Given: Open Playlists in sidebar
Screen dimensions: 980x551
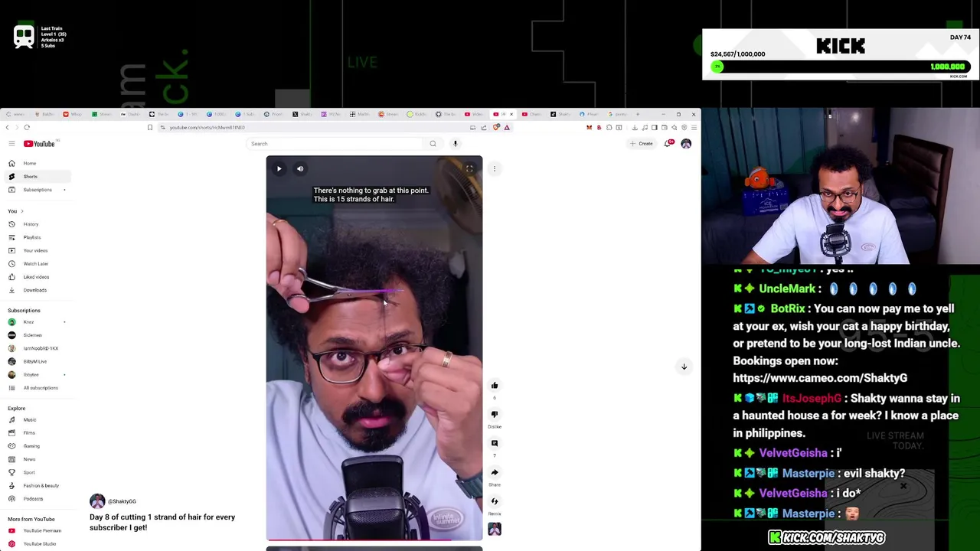Looking at the screenshot, I should point(36,237).
